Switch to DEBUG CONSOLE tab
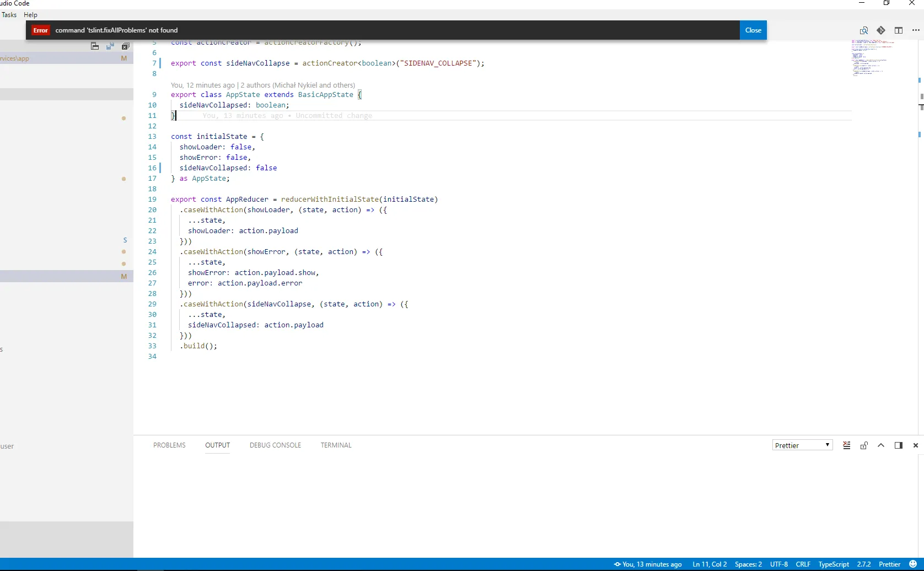 (275, 445)
